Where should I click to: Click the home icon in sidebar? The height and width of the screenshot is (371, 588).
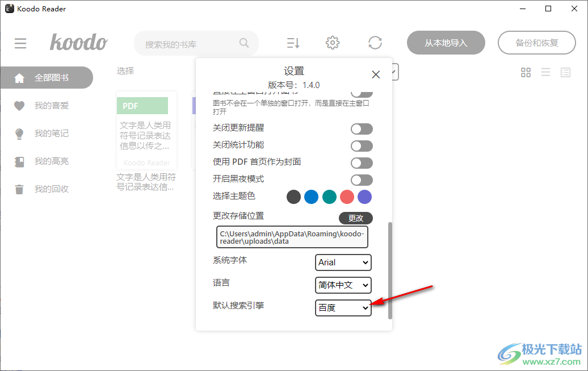(x=19, y=78)
